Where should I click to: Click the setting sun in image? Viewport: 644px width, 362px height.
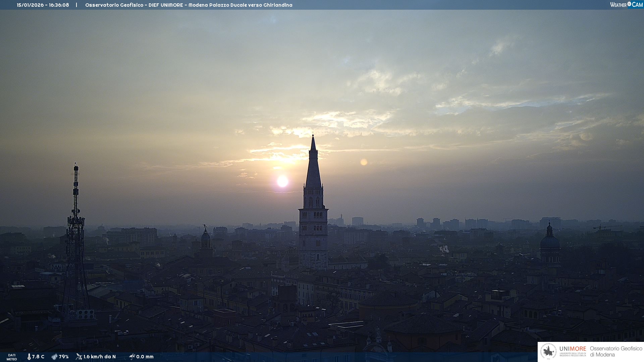click(x=282, y=181)
